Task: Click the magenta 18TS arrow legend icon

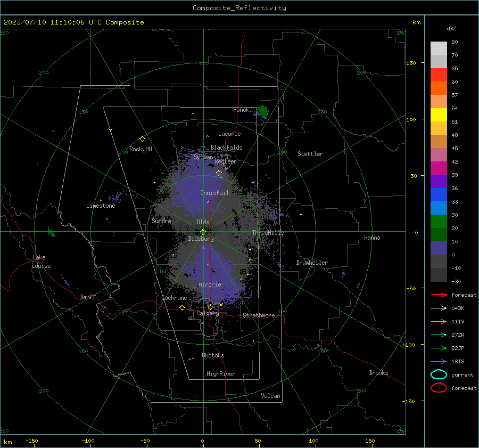Action: pos(439,362)
